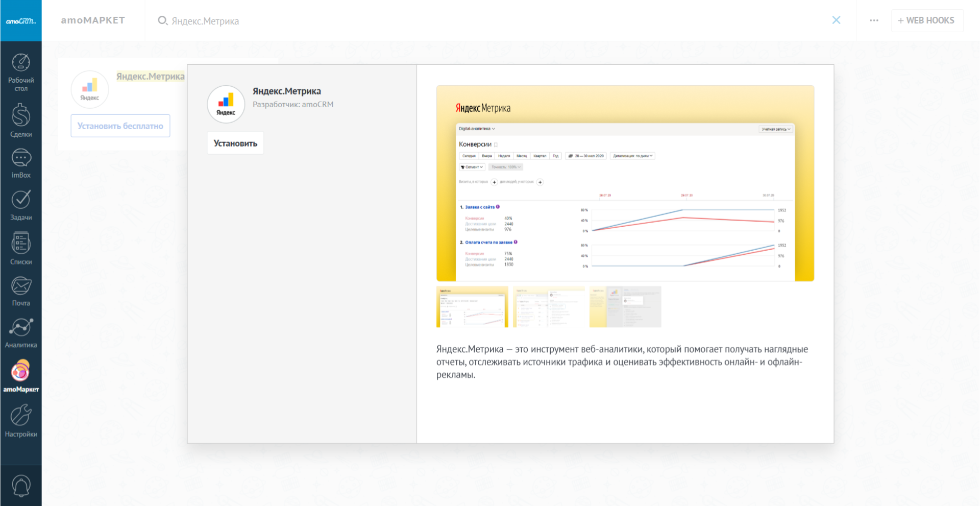Select amoМаркет in the sidebar
The width and height of the screenshot is (980, 506).
[x=21, y=376]
